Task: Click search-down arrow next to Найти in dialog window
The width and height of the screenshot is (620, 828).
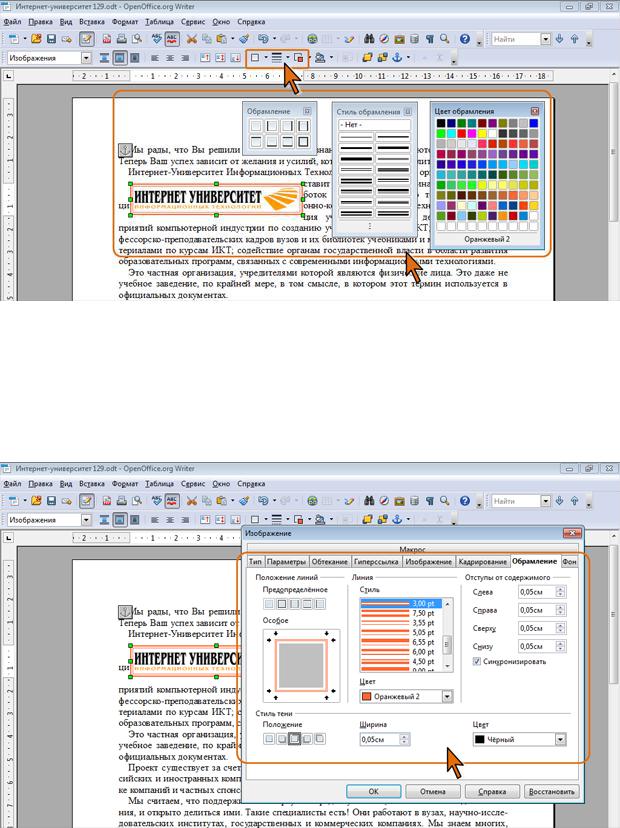Action: (560, 501)
